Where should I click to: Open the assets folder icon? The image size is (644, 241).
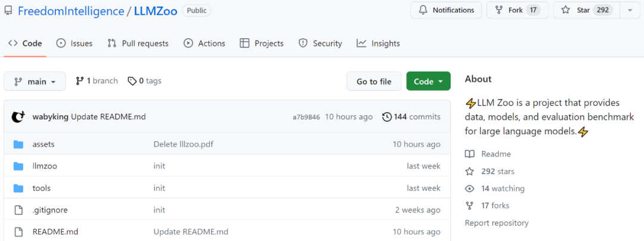pyautogui.click(x=18, y=144)
